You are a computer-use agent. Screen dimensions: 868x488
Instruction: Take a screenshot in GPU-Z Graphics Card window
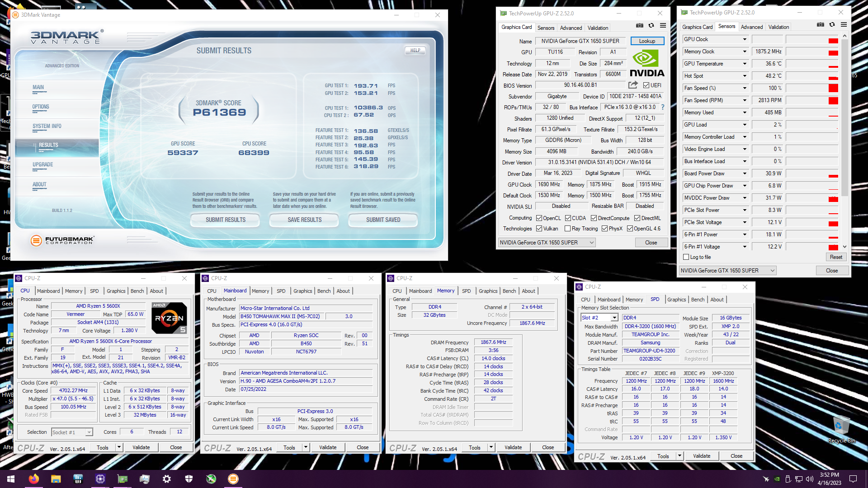pyautogui.click(x=640, y=26)
